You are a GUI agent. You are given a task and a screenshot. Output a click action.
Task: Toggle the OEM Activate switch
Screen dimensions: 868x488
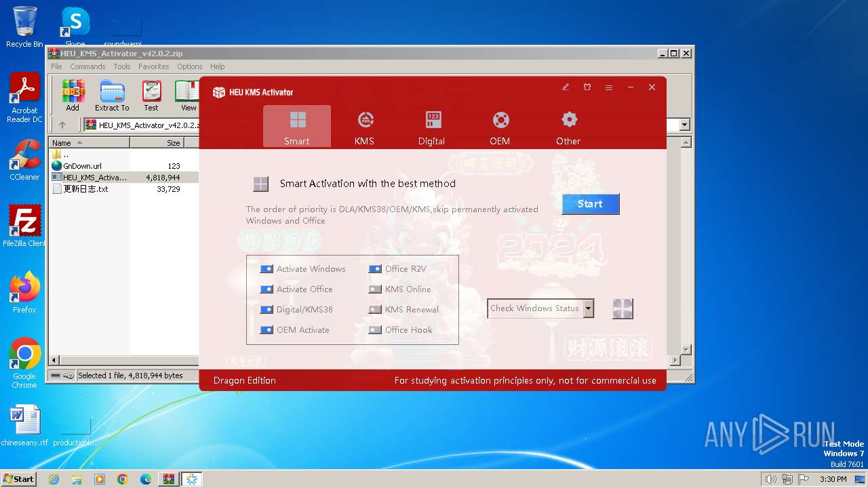point(267,330)
